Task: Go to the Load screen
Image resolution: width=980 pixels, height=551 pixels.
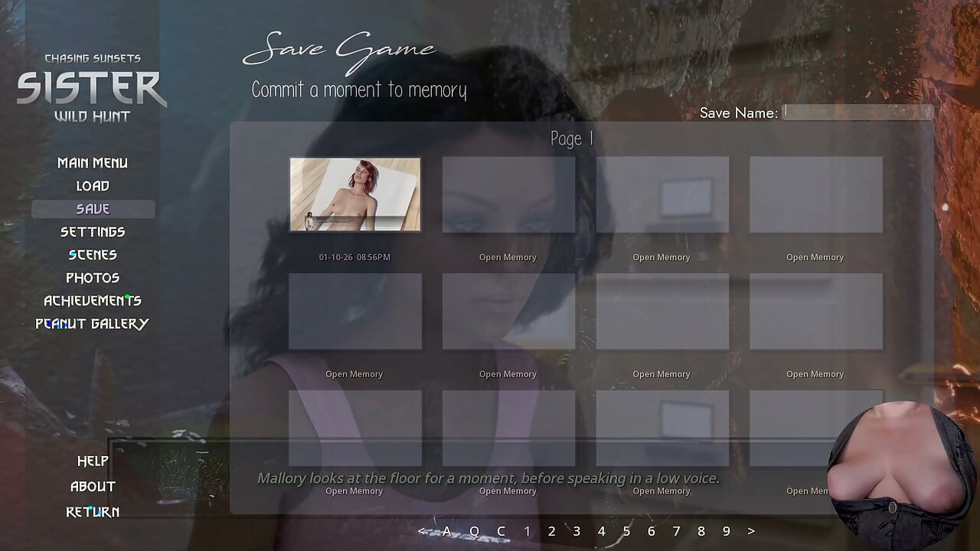Action: pos(93,186)
